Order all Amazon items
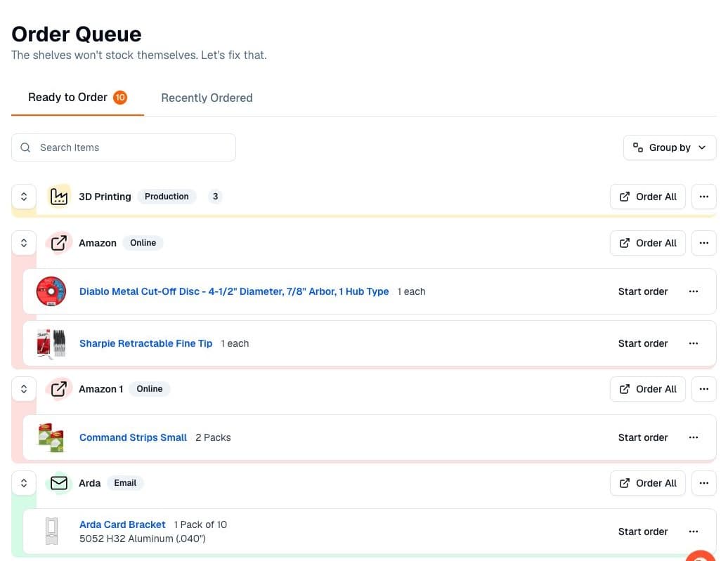This screenshot has width=728, height=561. pyautogui.click(x=648, y=243)
